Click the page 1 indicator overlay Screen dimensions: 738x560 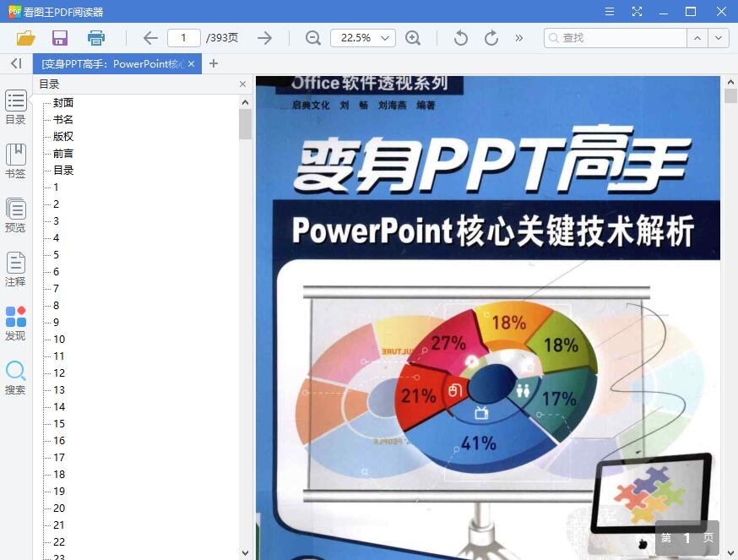click(687, 538)
